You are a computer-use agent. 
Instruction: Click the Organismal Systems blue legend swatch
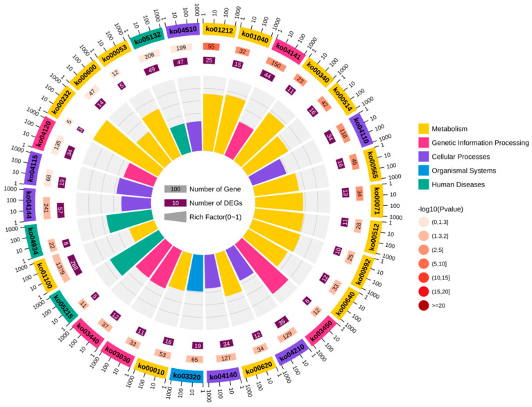423,171
